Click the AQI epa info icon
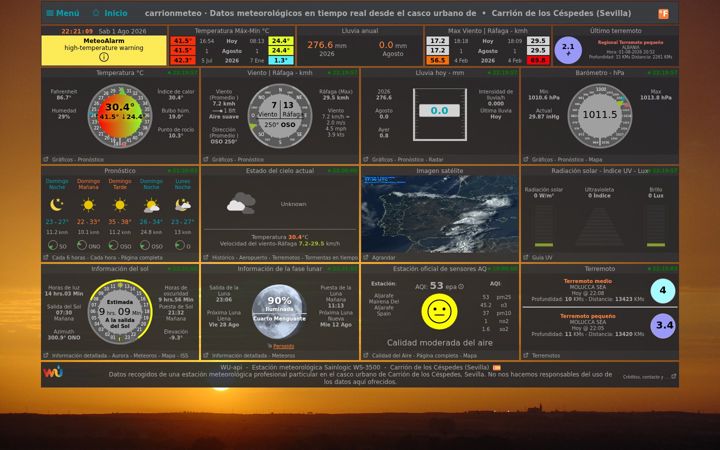Image resolution: width=720 pixels, height=450 pixels. [461, 287]
